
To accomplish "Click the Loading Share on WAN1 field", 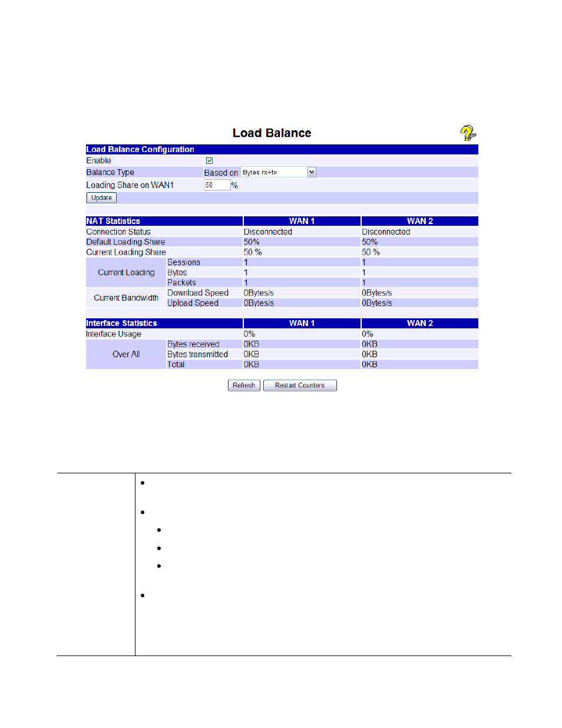I will [217, 185].
